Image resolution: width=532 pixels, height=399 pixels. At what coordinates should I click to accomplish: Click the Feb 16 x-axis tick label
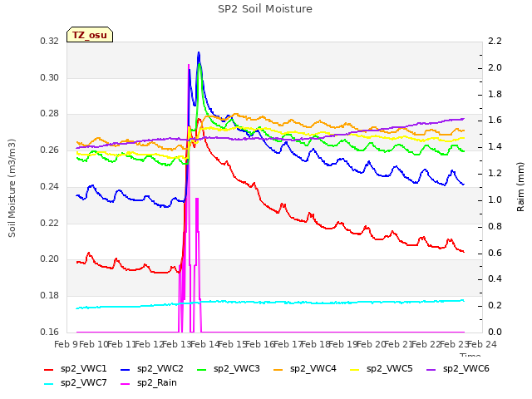click(x=259, y=345)
